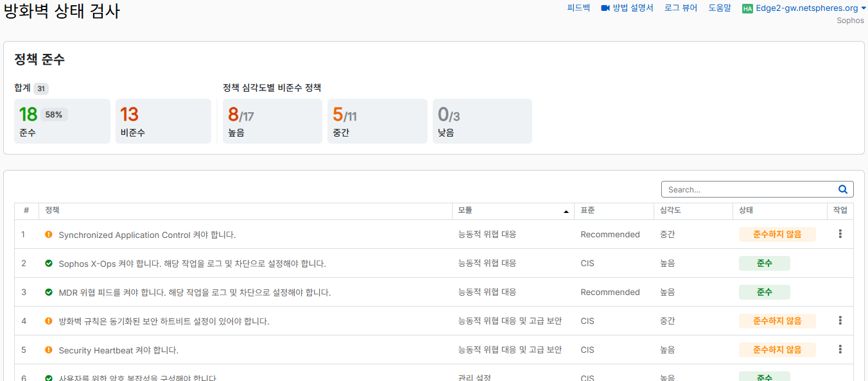This screenshot has height=381, width=868.
Task: Click warning icon beside Synchronized Application Control
Action: pyautogui.click(x=49, y=235)
